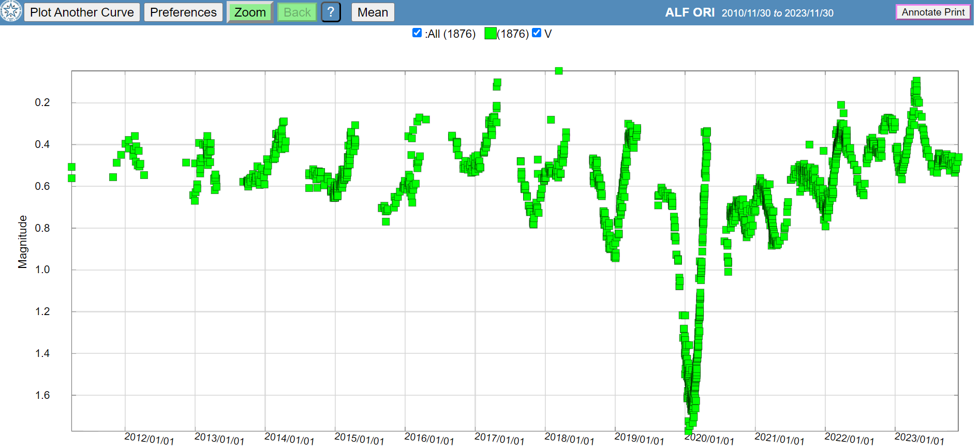Click the 2017/01/01 date label
980x448 pixels.
click(x=499, y=439)
